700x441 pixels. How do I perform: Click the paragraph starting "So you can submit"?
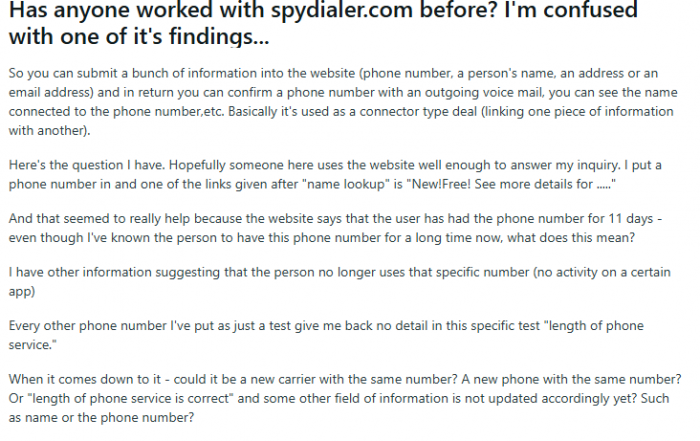[343, 102]
